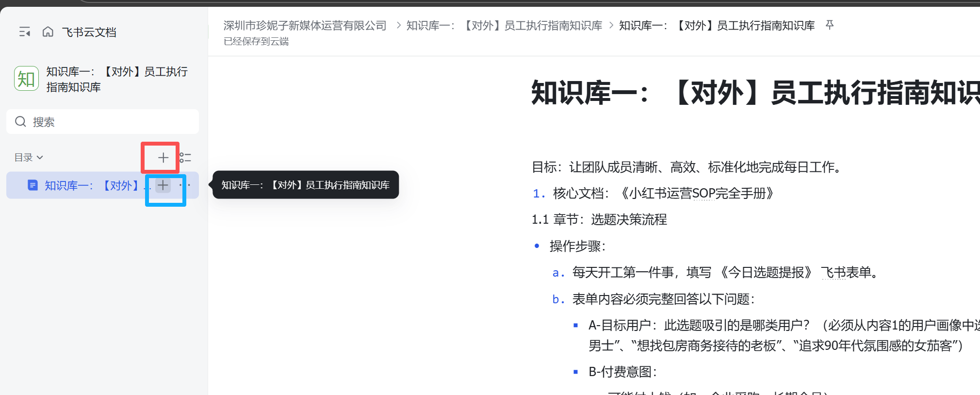The height and width of the screenshot is (395, 980).
Task: Click the green 知 knowledge base icon
Action: click(26, 79)
